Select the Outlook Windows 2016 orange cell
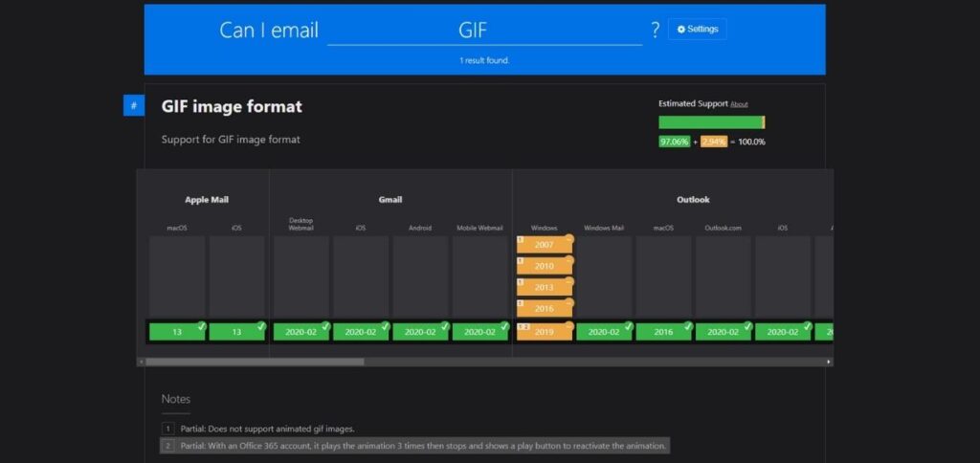The height and width of the screenshot is (463, 980). pos(545,309)
